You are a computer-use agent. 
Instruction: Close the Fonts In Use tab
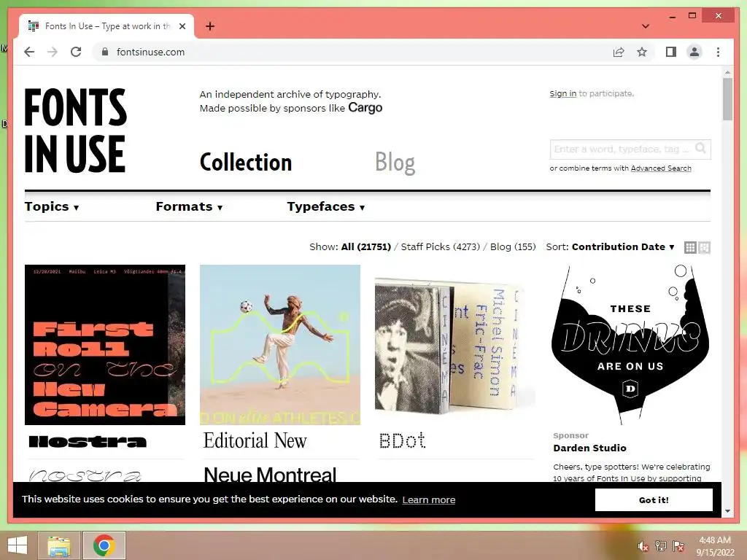[182, 26]
